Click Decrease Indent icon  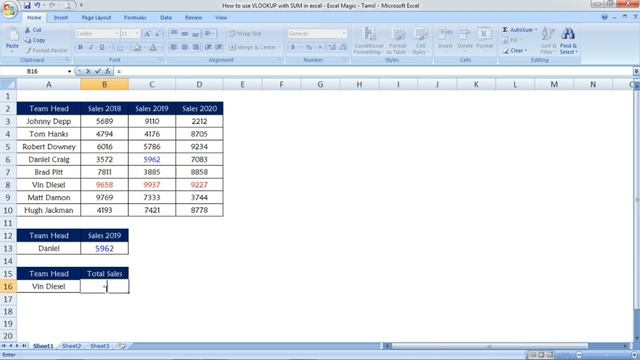click(x=209, y=47)
